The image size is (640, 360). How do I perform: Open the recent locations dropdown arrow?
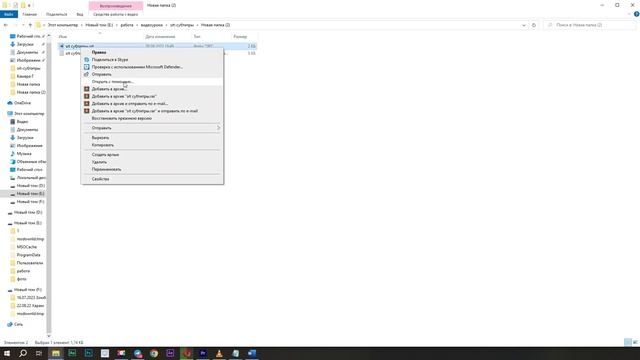click(x=23, y=25)
